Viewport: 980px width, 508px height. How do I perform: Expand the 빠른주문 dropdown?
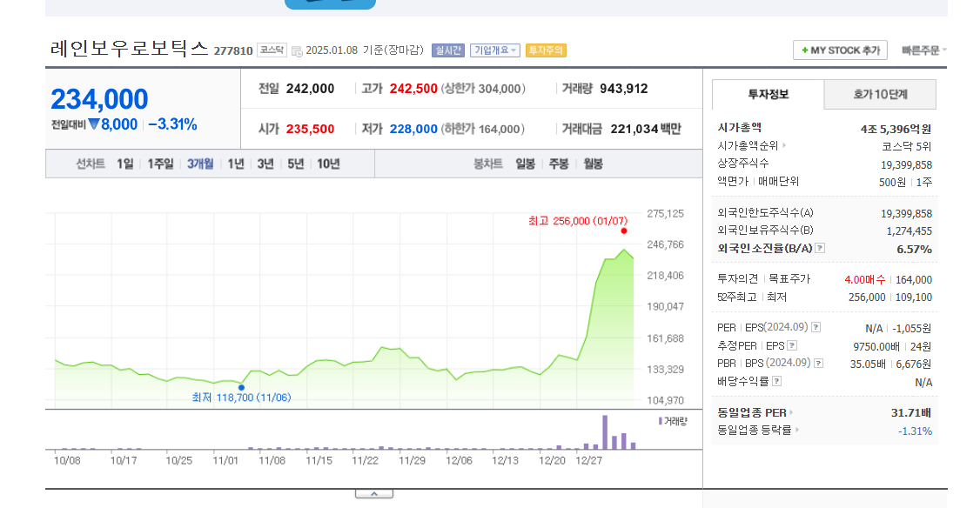(x=924, y=50)
